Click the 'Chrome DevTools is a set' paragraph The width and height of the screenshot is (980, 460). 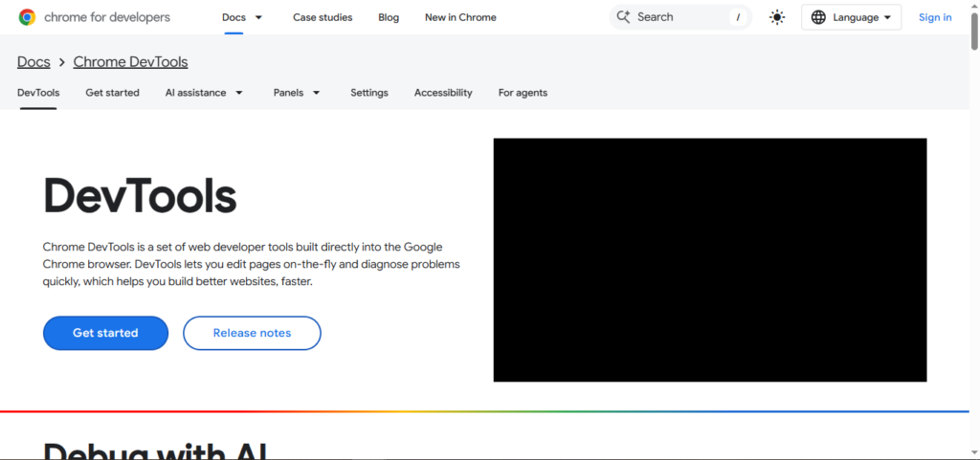click(252, 264)
